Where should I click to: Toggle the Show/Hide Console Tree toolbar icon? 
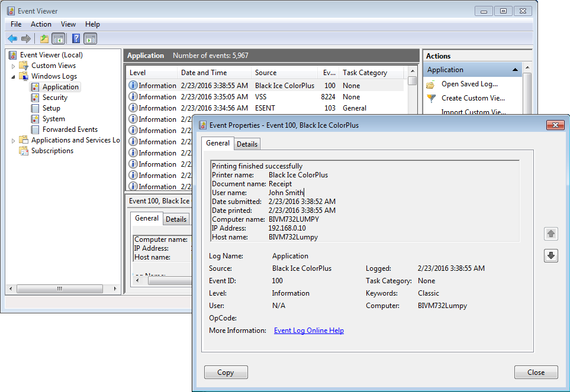tap(59, 39)
